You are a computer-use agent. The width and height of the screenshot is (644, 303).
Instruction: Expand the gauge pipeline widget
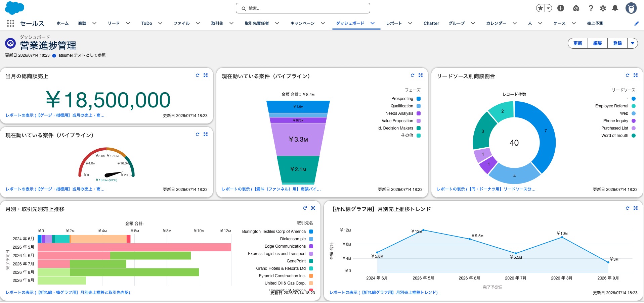pos(206,134)
